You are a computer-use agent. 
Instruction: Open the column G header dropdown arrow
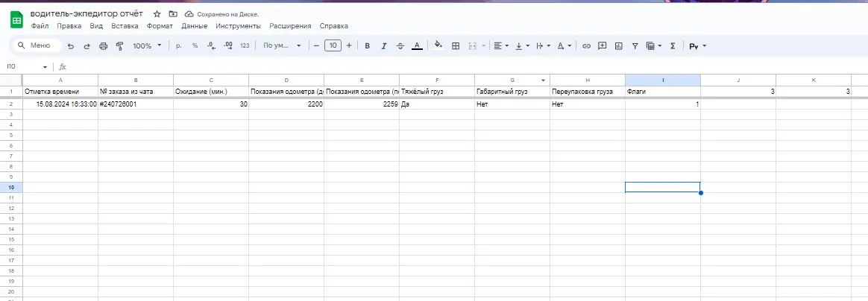pyautogui.click(x=543, y=80)
